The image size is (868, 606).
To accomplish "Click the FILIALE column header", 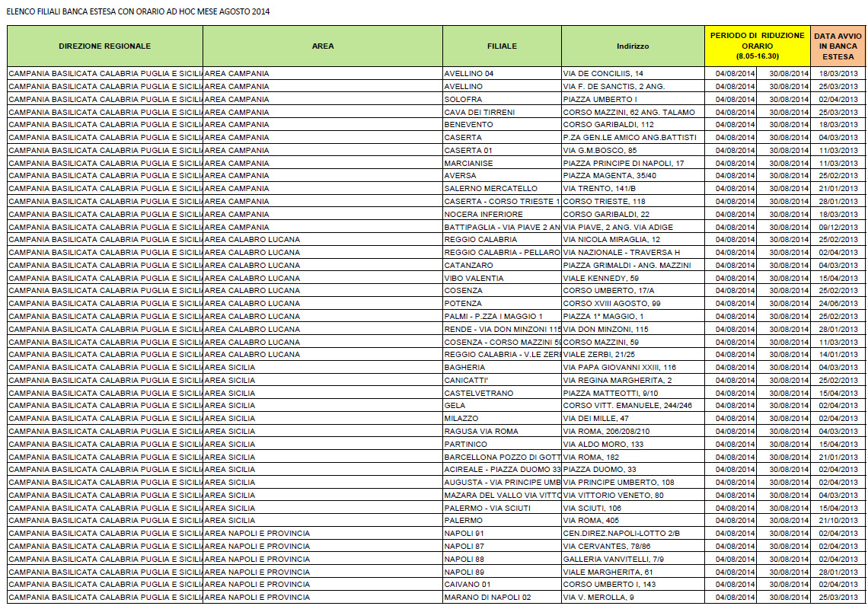I will click(502, 46).
